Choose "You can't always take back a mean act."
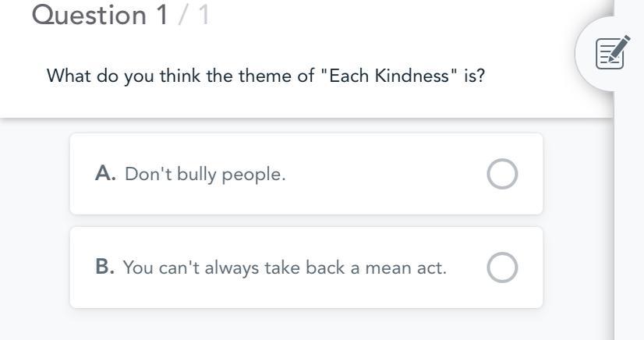This screenshot has width=644, height=340. pos(285,267)
